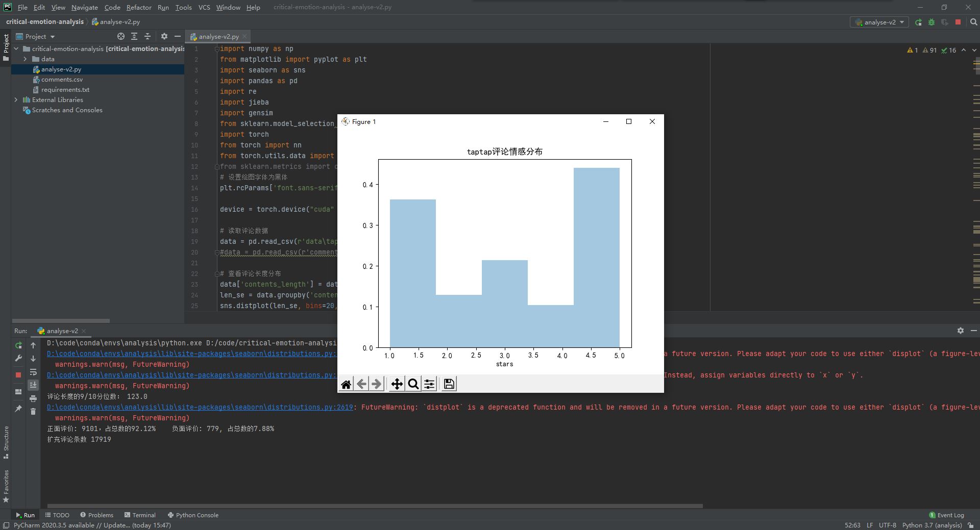The width and height of the screenshot is (980, 530).
Task: Open the analyse-v2 run configuration dropdown
Action: (879, 22)
